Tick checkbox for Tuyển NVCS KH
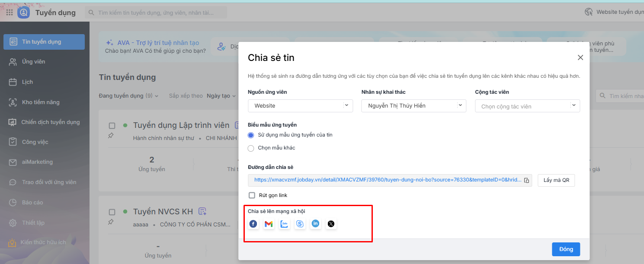The width and height of the screenshot is (644, 264). coord(112,212)
